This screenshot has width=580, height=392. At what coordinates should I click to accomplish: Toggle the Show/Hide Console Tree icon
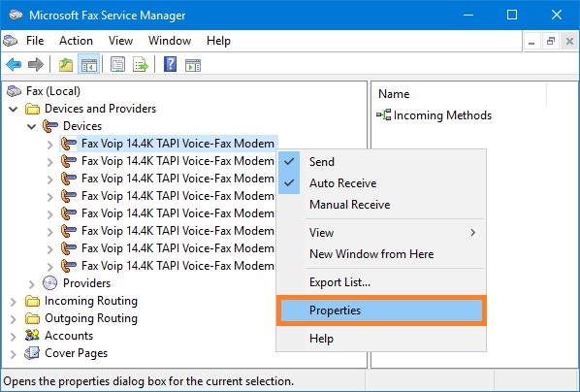pos(89,64)
